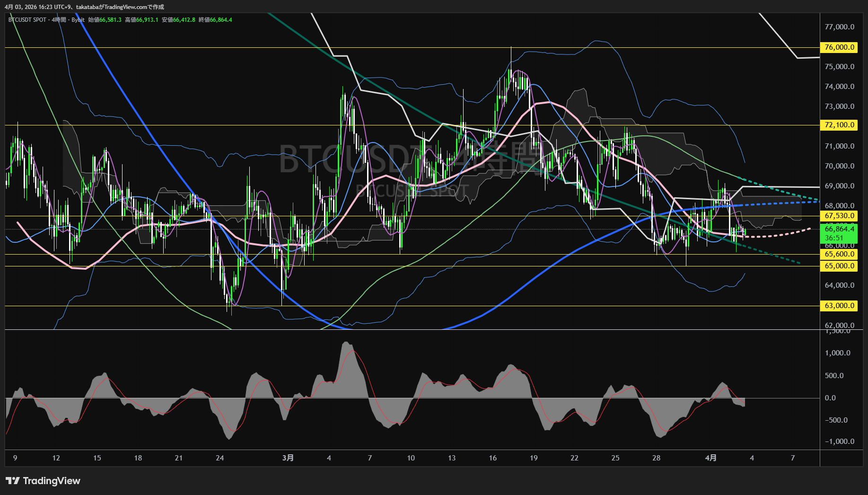Click the BTCUSDT SPOT symbol title

click(27, 20)
